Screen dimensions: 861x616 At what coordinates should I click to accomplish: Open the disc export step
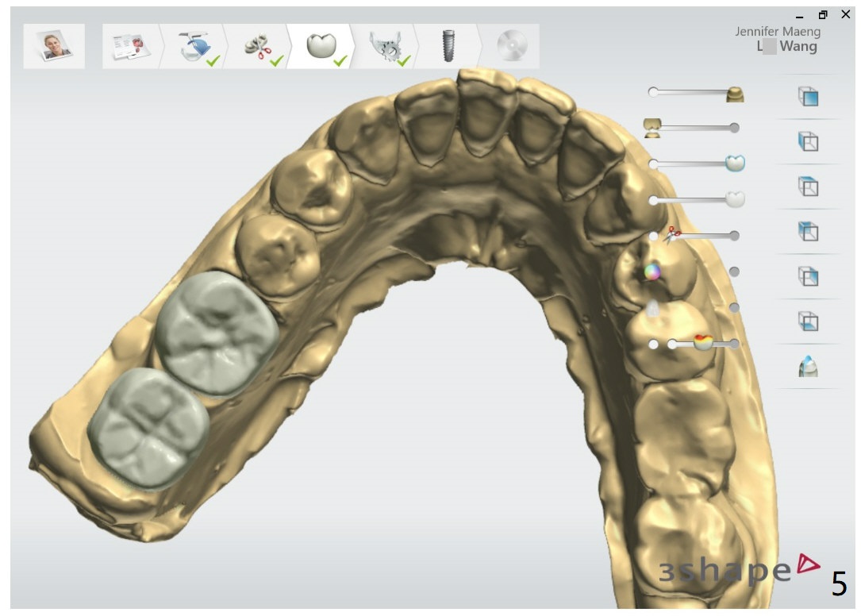pyautogui.click(x=512, y=47)
